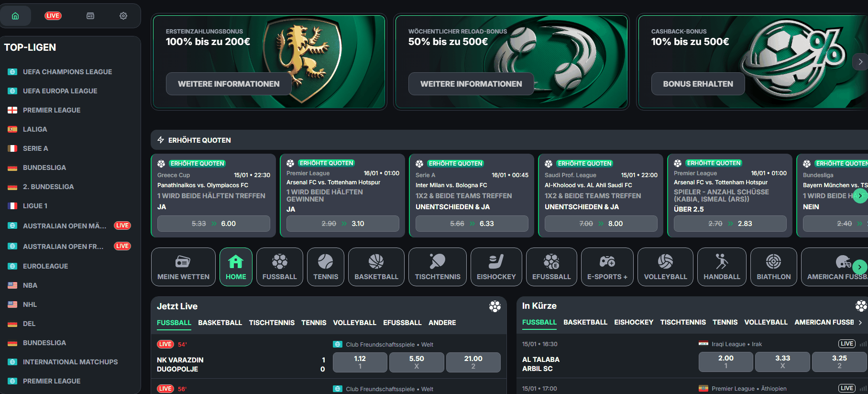Viewport: 868px width, 394px height.
Task: Click the LIVE badge for AL Talaba match
Action: (x=847, y=344)
